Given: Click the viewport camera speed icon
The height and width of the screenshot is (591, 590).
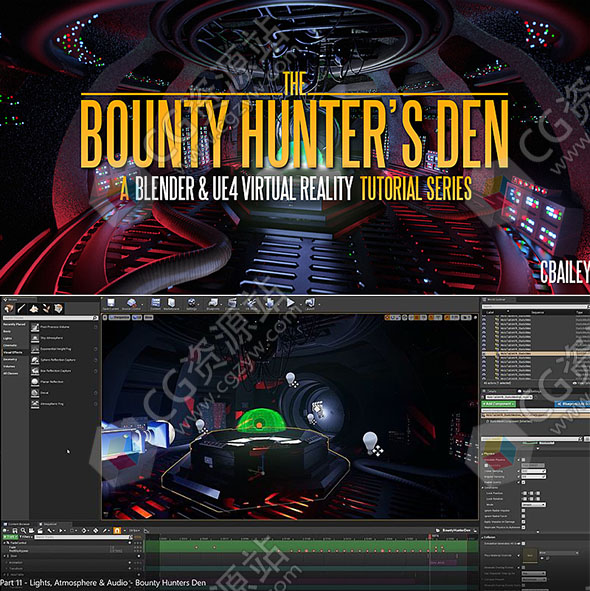Looking at the screenshot, I should click(x=466, y=318).
